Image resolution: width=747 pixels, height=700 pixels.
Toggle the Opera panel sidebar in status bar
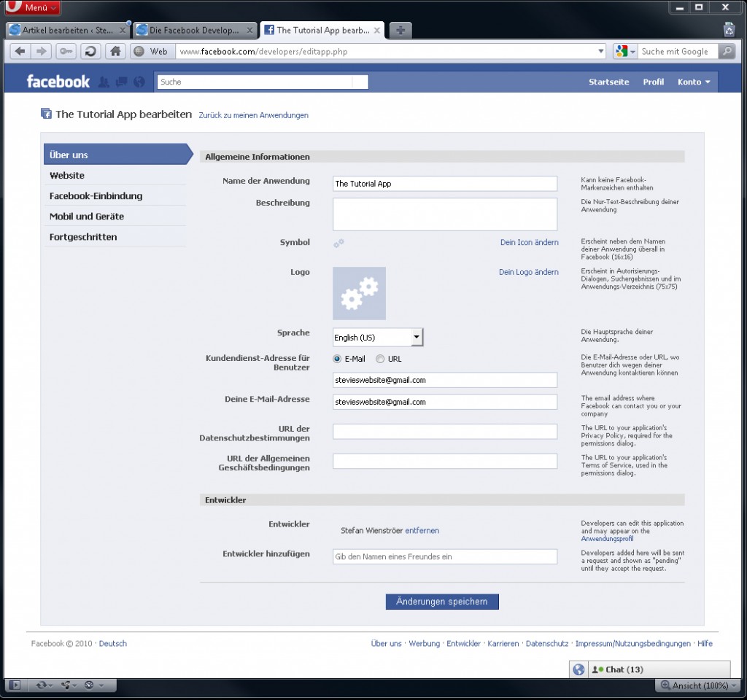coord(15,685)
